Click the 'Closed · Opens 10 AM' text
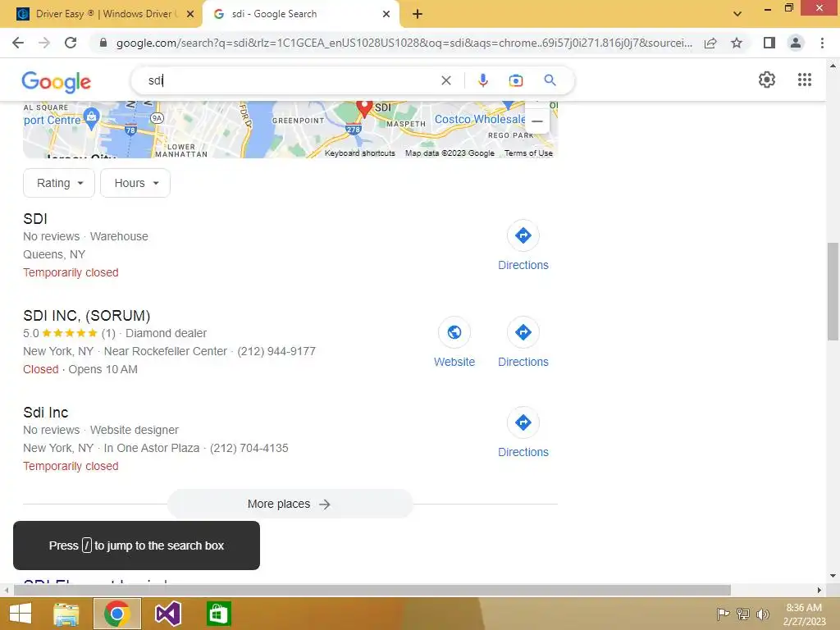The height and width of the screenshot is (630, 840). (80, 370)
